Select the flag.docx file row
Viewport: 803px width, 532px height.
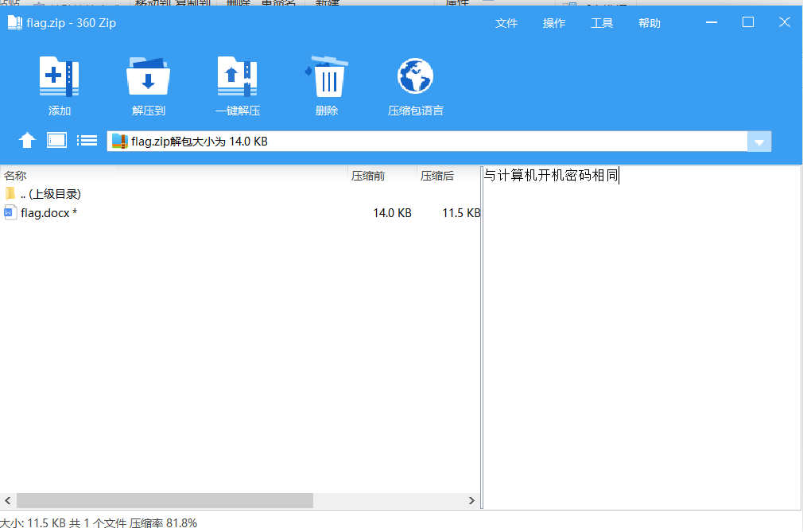tap(240, 212)
